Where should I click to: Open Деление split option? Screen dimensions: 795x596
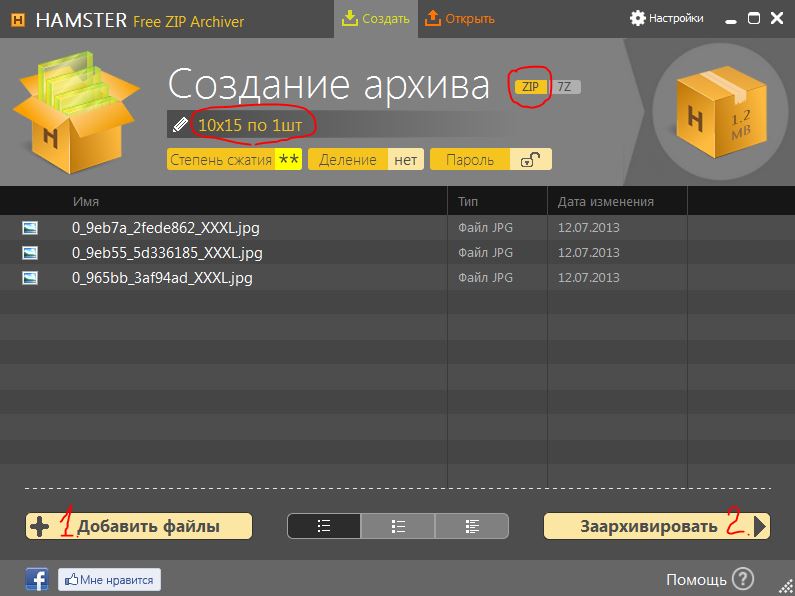coord(366,159)
